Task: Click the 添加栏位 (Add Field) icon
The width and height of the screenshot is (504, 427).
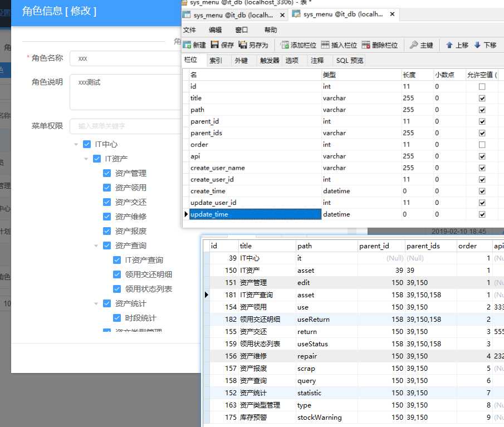Action: click(285, 45)
